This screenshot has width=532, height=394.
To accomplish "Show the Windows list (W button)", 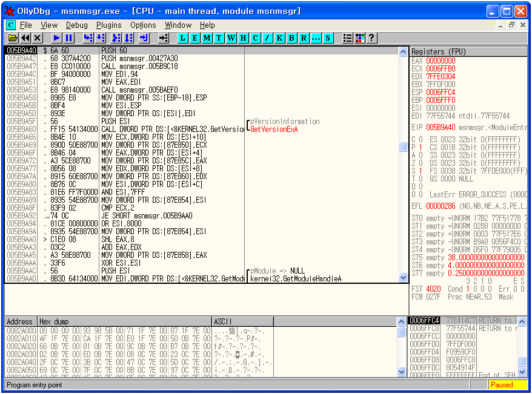I will tap(231, 38).
